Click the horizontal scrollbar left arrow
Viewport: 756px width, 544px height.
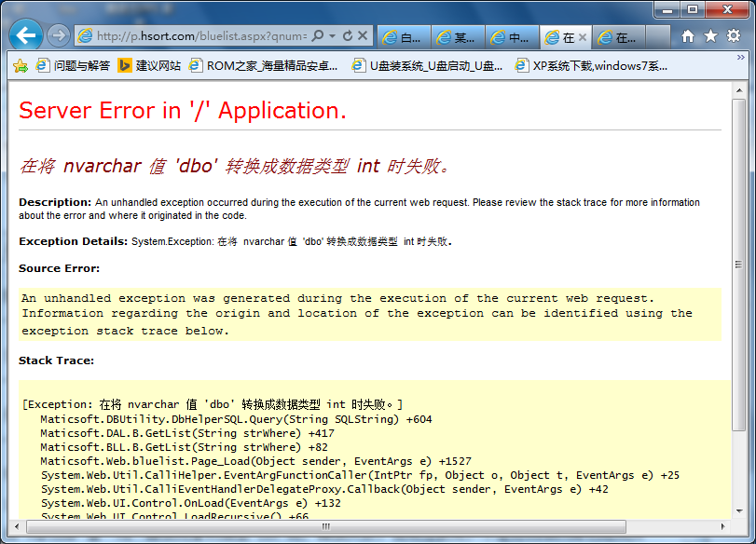coord(17,526)
